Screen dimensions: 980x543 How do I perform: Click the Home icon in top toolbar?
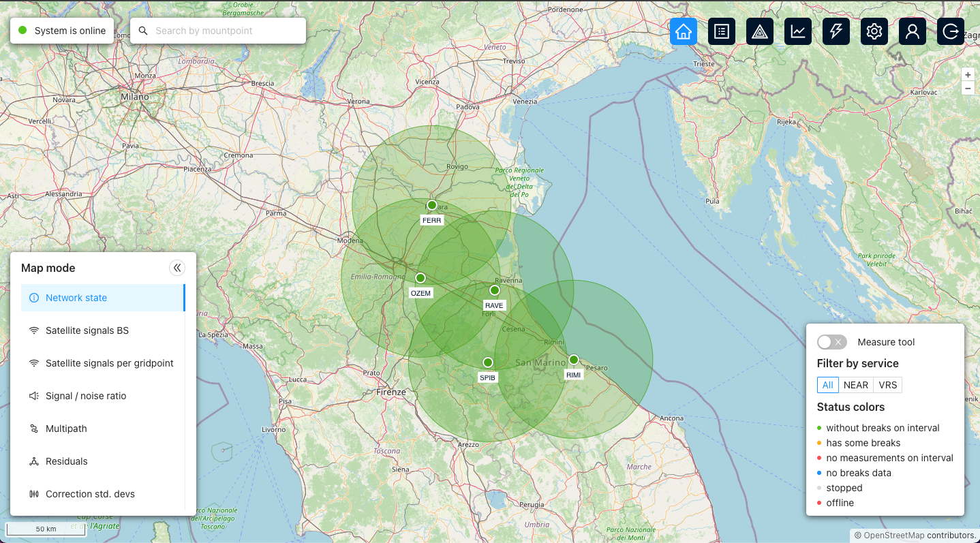click(x=683, y=31)
